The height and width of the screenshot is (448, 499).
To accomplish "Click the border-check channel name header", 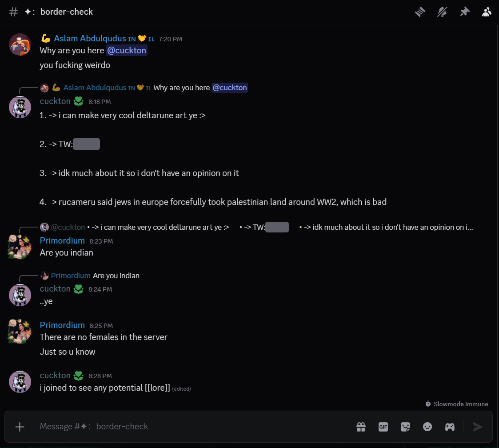I will (66, 12).
